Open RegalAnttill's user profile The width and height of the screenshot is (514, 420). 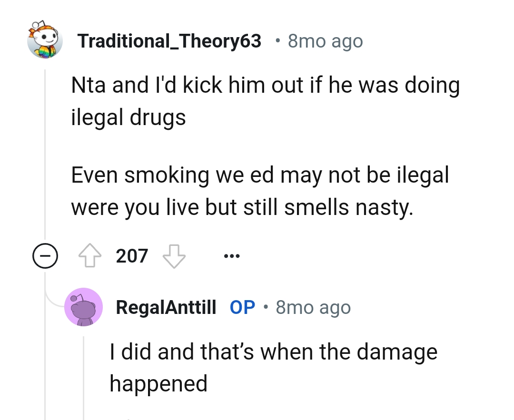[166, 307]
